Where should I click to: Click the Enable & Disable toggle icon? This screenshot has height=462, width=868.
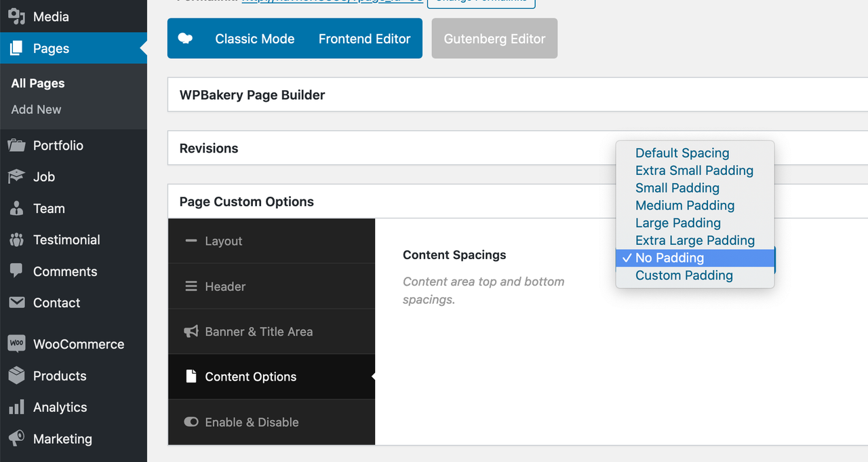[191, 422]
